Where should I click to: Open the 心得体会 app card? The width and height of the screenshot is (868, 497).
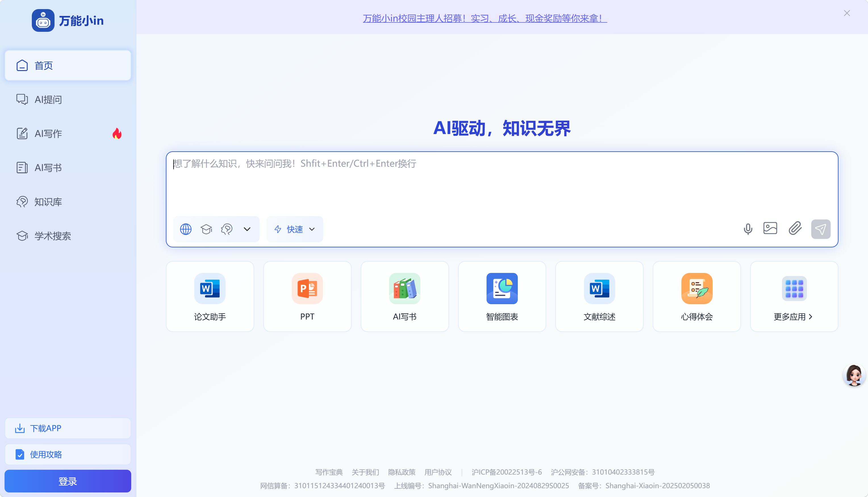click(x=697, y=296)
